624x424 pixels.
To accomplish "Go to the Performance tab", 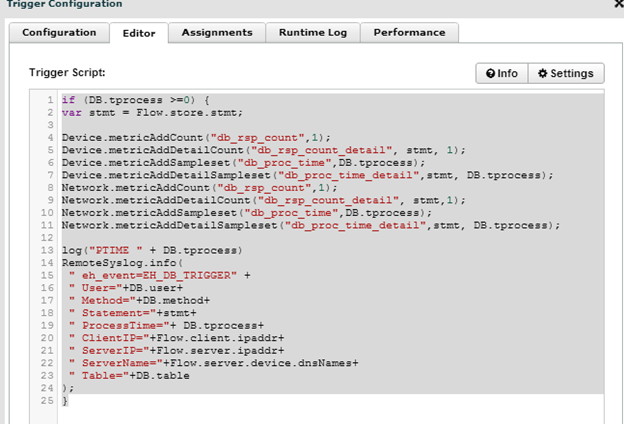I will coord(409,33).
